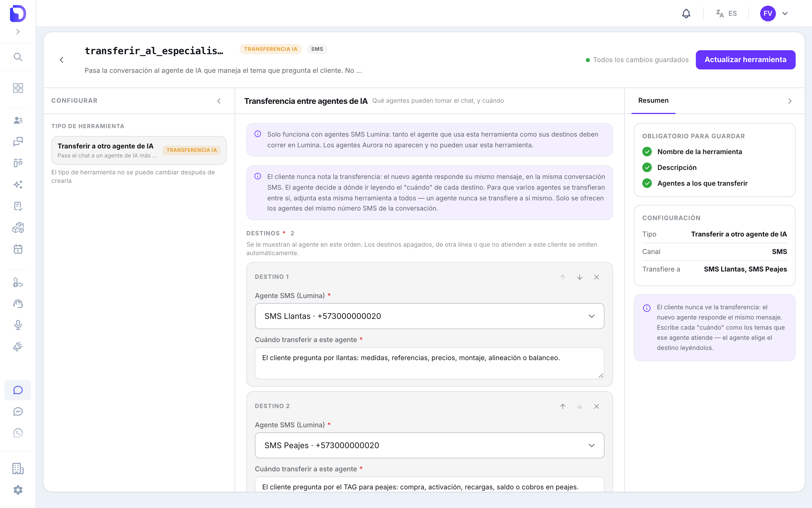Open the notifications bell
This screenshot has height=508, width=812.
(686, 14)
